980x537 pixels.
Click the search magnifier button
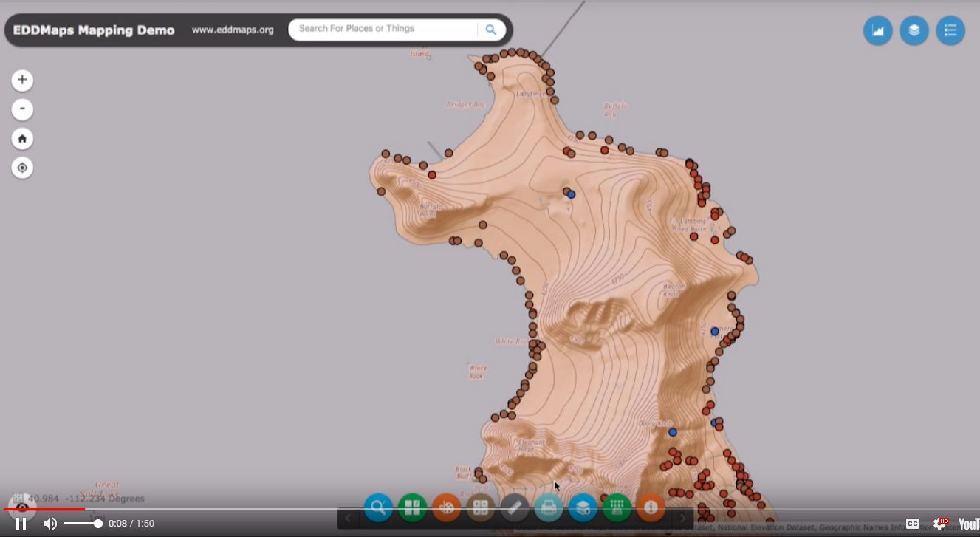(x=491, y=30)
